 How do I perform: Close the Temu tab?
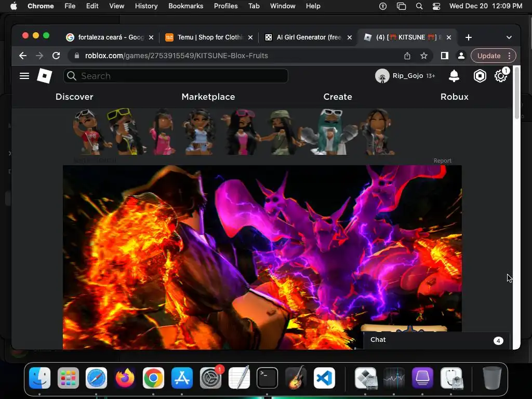250,37
